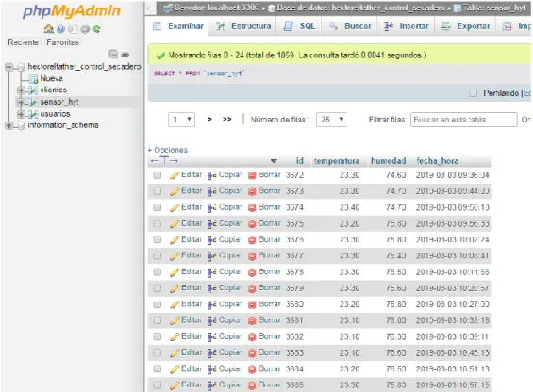533x392 pixels.
Task: Collapse all tree nodes icon
Action: [113, 54]
